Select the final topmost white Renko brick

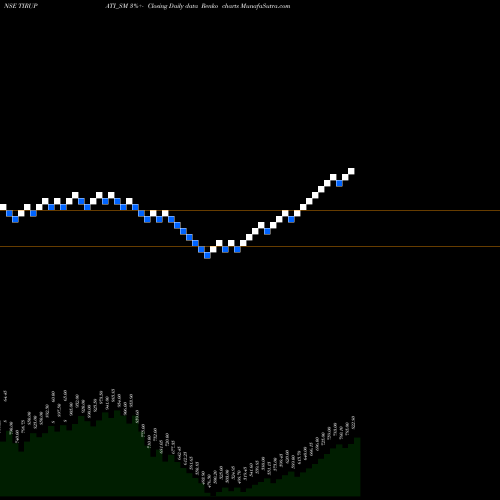tap(351, 171)
